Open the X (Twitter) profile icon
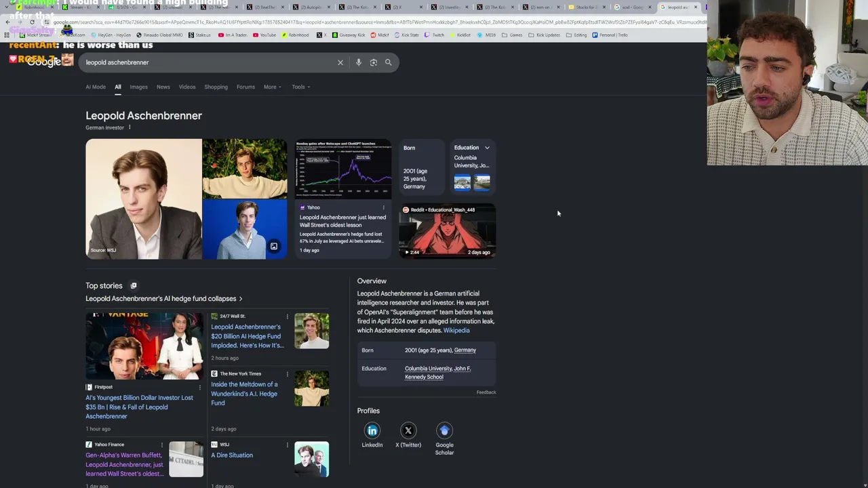The height and width of the screenshot is (488, 868). point(408,430)
